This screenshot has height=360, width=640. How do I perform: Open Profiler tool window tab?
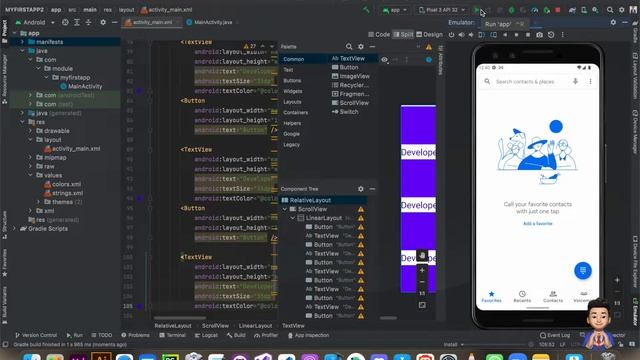pos(266,335)
